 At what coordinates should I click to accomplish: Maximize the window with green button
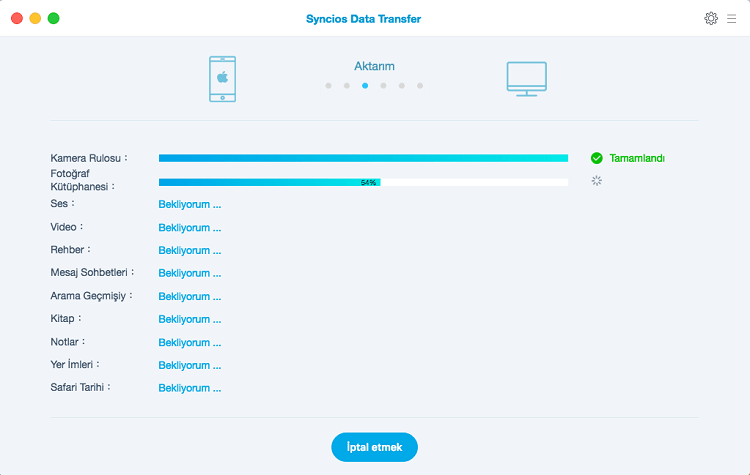click(54, 18)
